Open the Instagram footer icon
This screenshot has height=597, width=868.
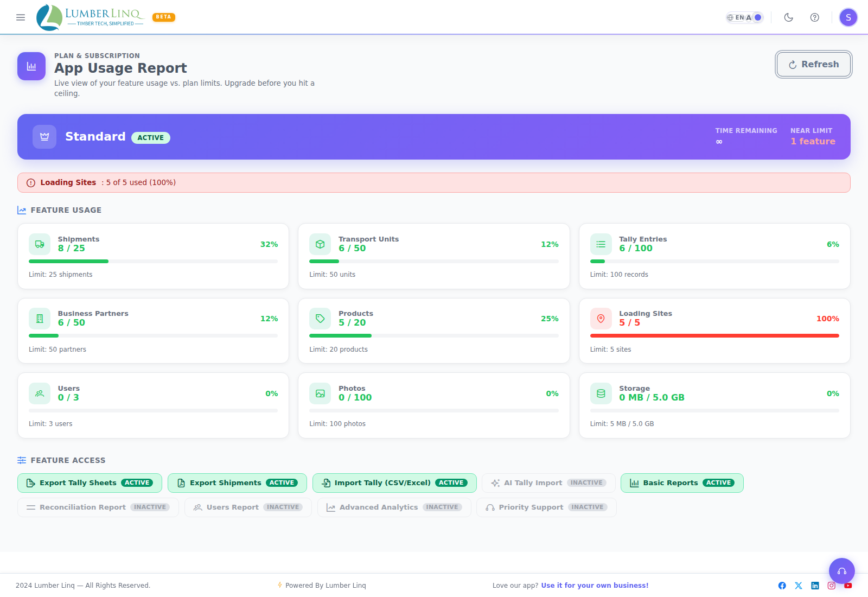click(x=832, y=586)
